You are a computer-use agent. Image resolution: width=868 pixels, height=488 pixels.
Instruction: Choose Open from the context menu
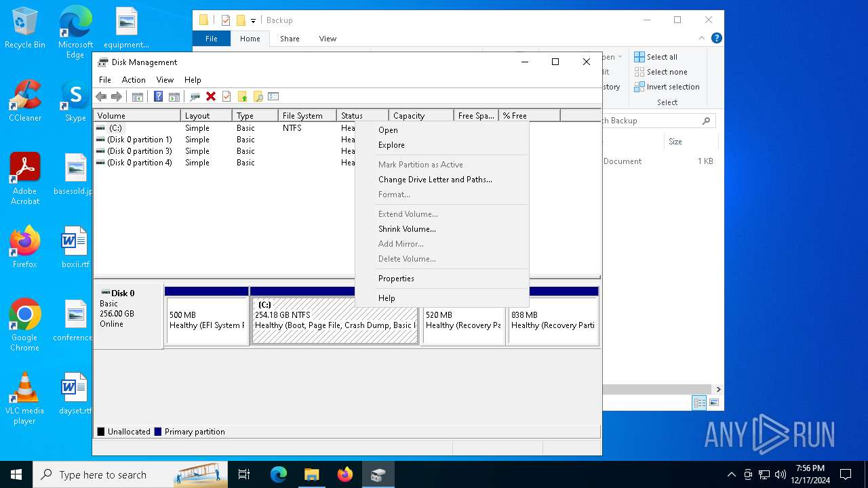(x=441, y=130)
